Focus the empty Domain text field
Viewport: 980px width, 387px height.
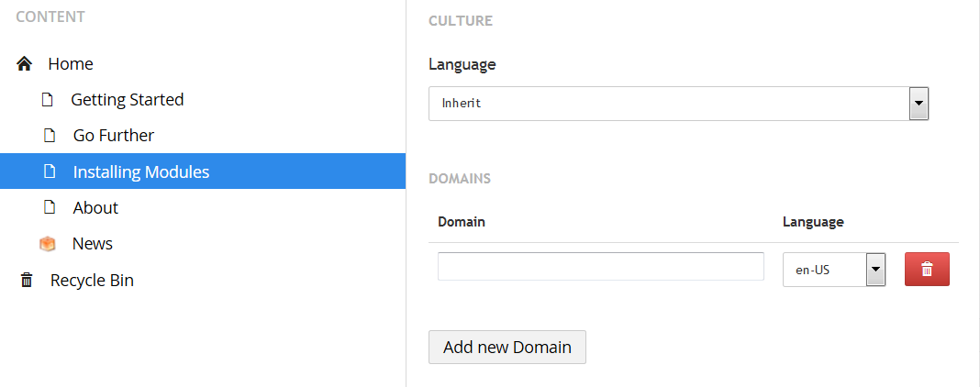click(x=601, y=267)
